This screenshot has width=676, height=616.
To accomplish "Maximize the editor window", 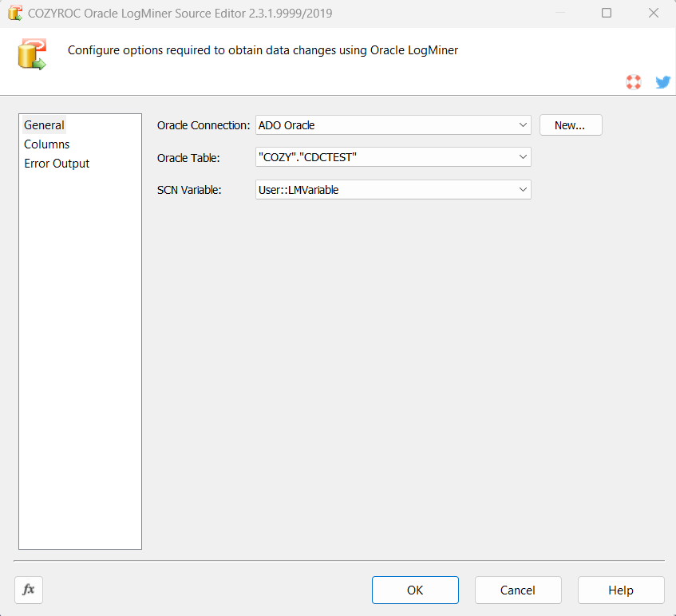I will click(606, 13).
